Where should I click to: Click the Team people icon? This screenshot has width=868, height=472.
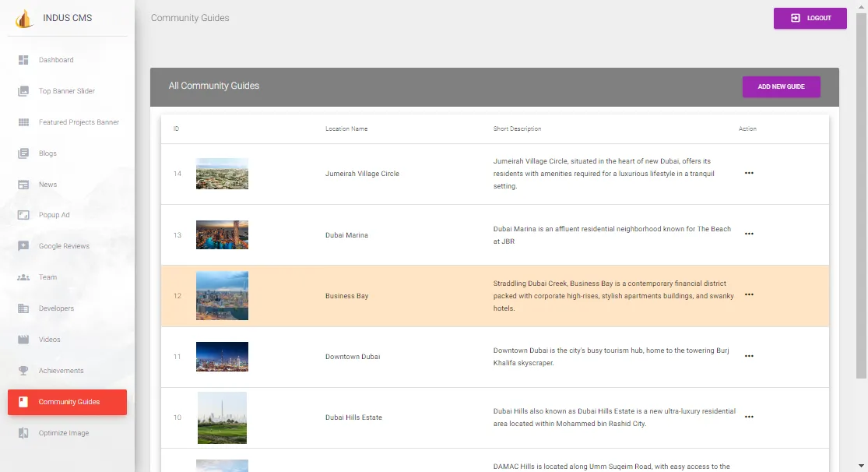pos(23,277)
